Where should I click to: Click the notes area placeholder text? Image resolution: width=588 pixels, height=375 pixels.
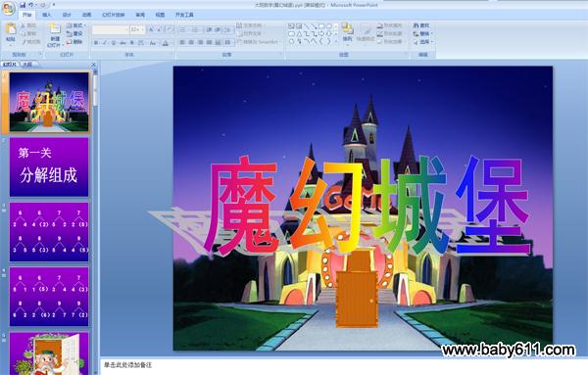(x=127, y=365)
